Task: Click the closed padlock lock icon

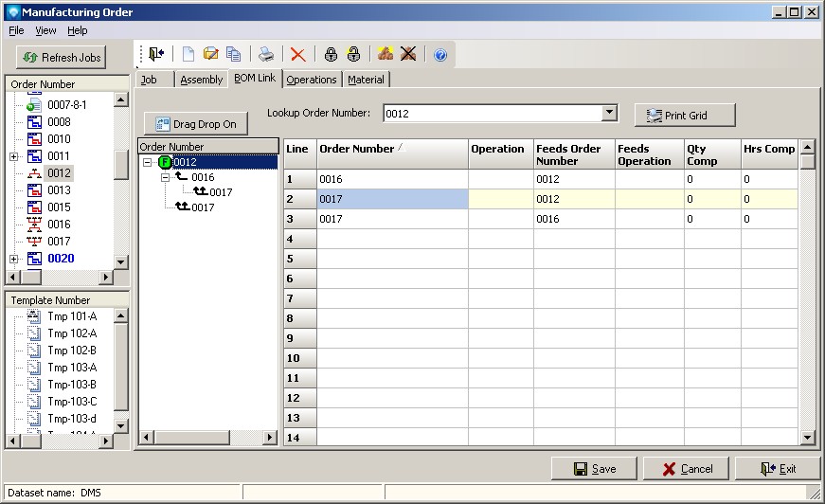Action: point(331,54)
